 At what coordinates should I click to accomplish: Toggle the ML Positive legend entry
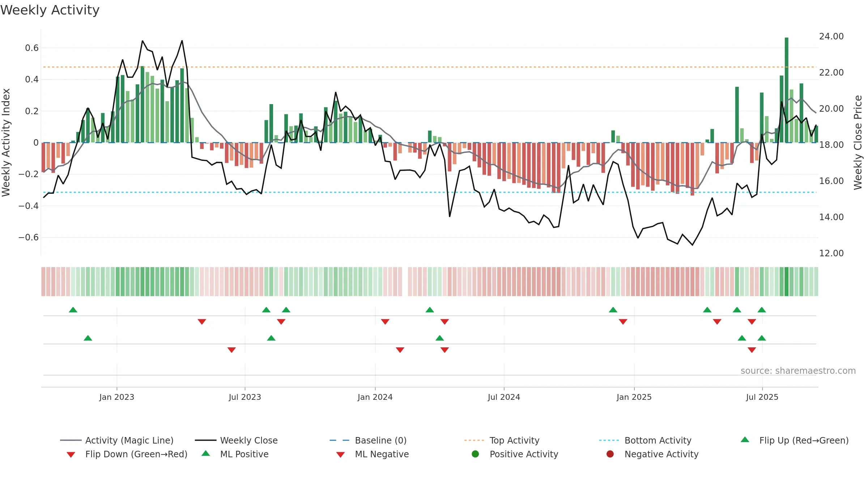(235, 454)
